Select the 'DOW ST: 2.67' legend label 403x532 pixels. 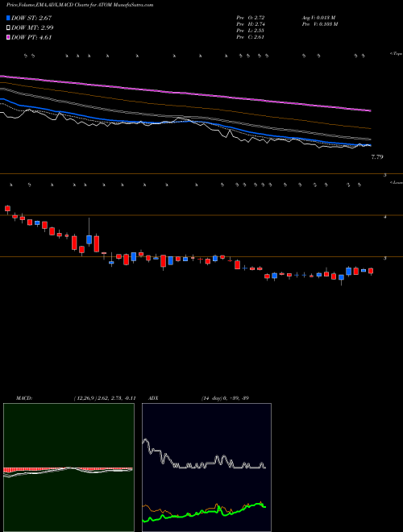31,18
